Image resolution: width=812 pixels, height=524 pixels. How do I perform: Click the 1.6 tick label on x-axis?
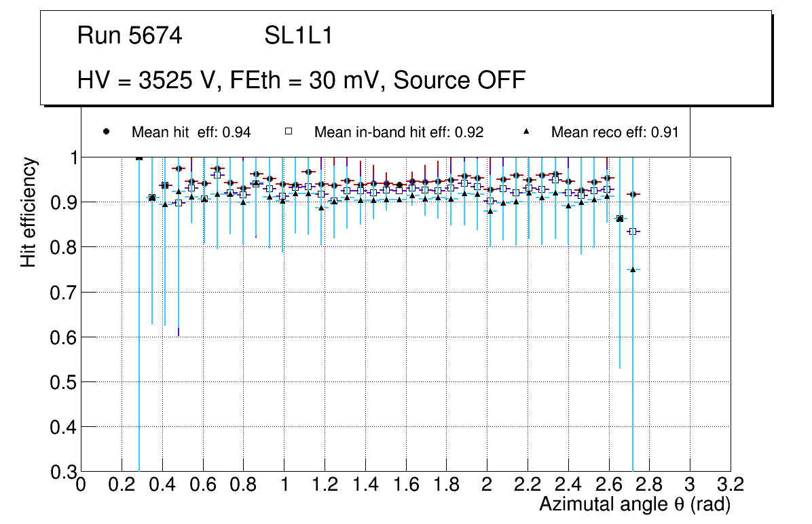406,485
